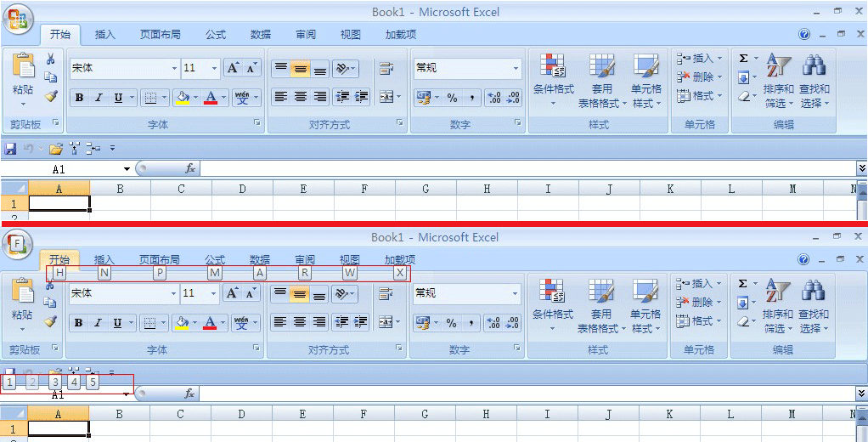Click Paste clipboard icon in upper window
The image size is (868, 442).
click(23, 65)
